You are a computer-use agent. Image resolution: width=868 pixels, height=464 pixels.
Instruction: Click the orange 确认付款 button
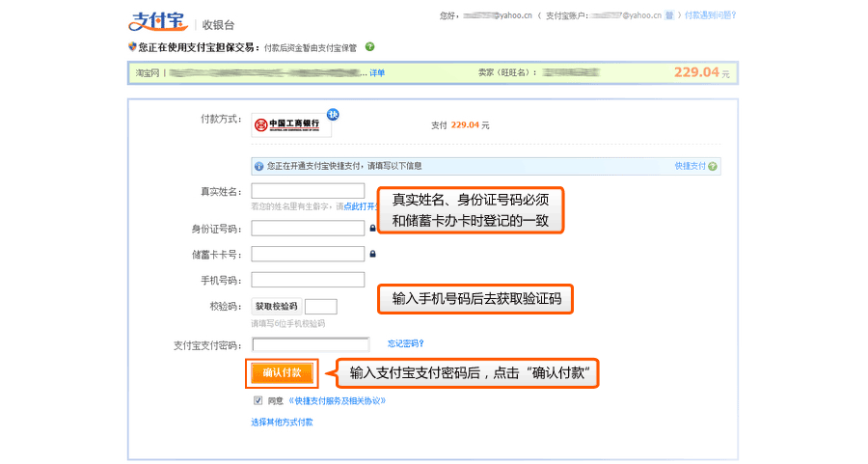[283, 372]
